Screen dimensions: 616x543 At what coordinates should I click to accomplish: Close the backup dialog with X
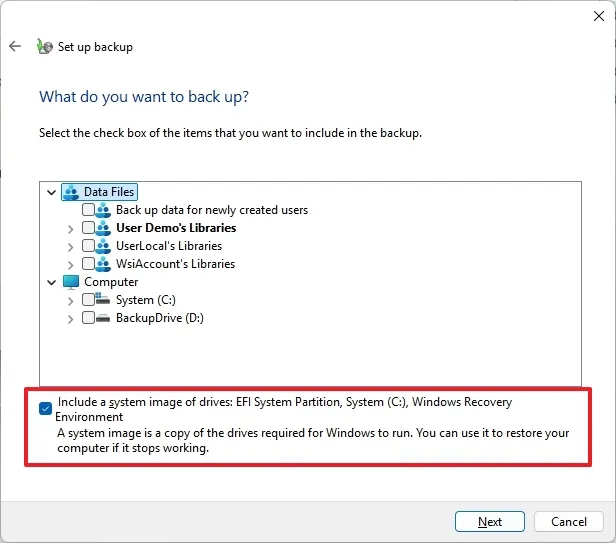coord(599,16)
